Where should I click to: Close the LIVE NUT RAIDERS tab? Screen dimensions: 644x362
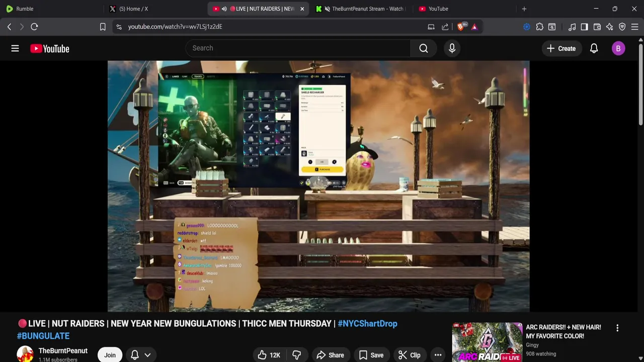[x=302, y=9]
